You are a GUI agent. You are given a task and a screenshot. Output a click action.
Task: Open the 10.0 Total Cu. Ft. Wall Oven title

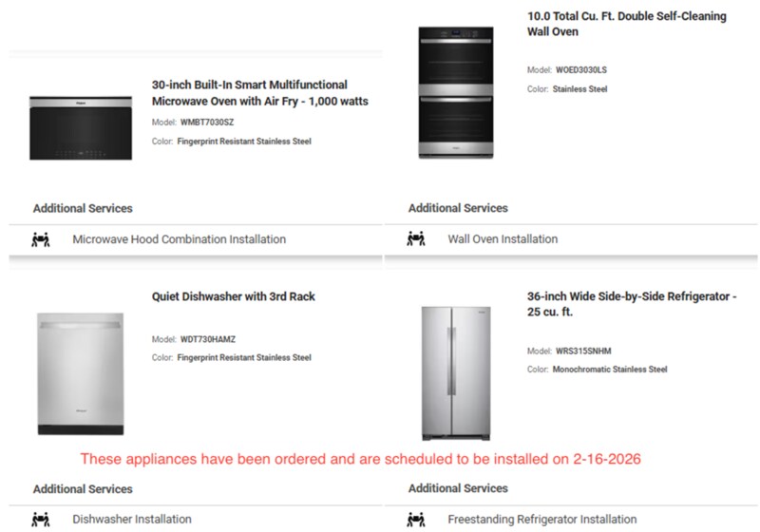[627, 24]
